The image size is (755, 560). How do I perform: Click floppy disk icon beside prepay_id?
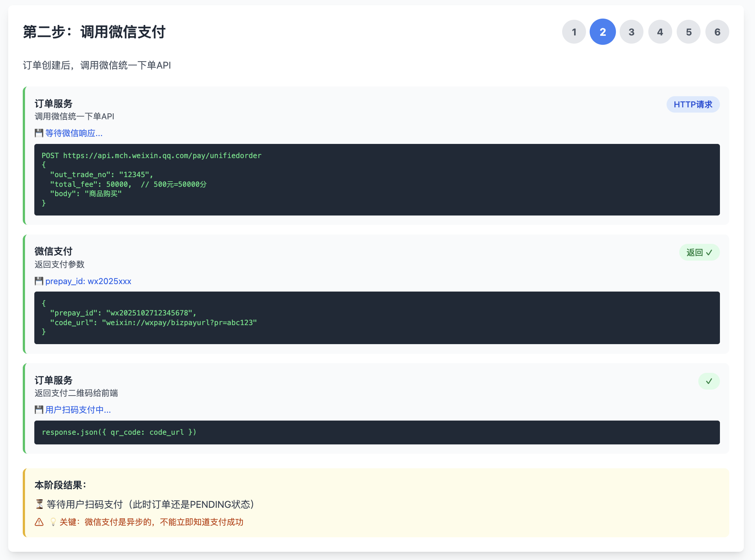(x=39, y=281)
